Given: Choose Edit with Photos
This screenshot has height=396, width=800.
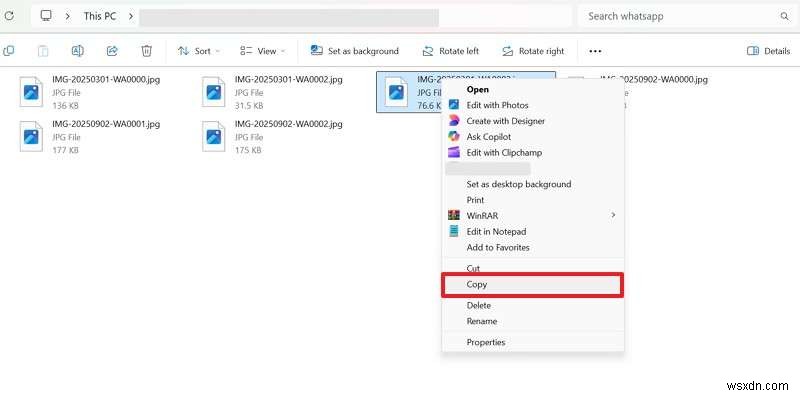Looking at the screenshot, I should point(533,105).
